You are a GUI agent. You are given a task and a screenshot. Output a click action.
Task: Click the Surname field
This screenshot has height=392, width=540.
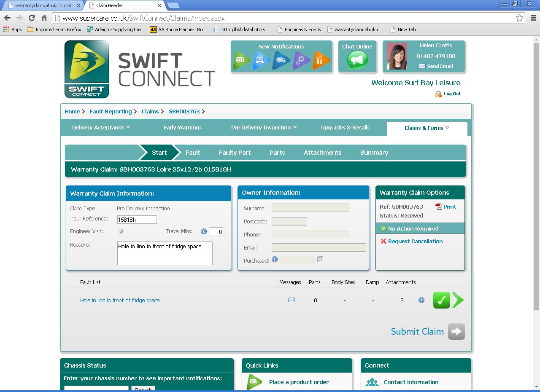coord(310,208)
